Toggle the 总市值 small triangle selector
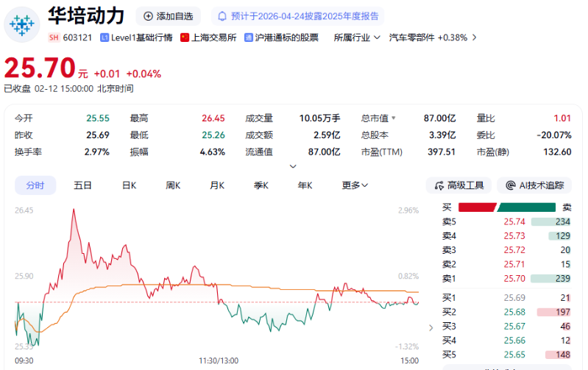The image size is (588, 370). tap(393, 118)
